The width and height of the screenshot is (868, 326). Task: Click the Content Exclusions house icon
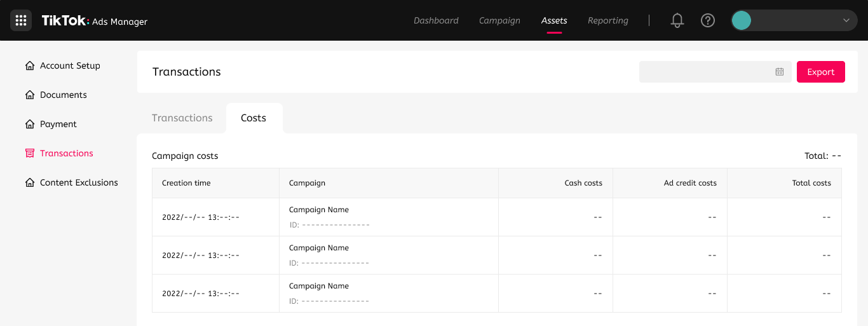[30, 182]
